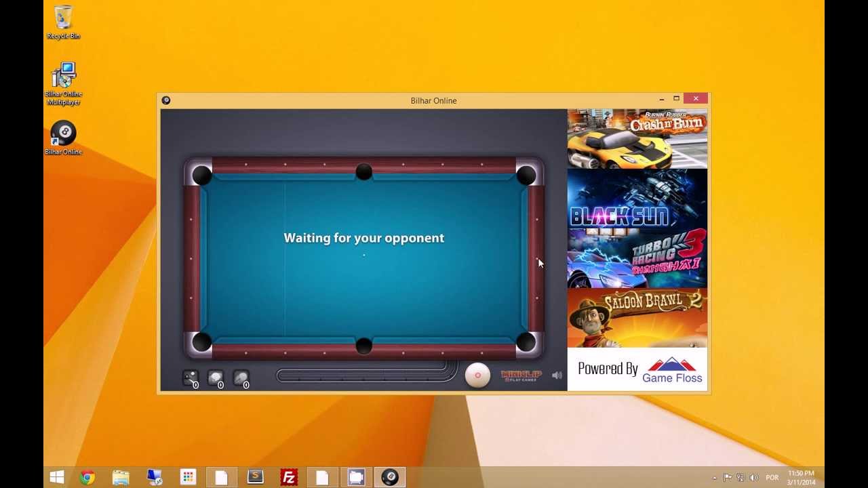Image resolution: width=868 pixels, height=488 pixels.
Task: Click the "Waiting for your opponent" text
Action: click(x=364, y=238)
